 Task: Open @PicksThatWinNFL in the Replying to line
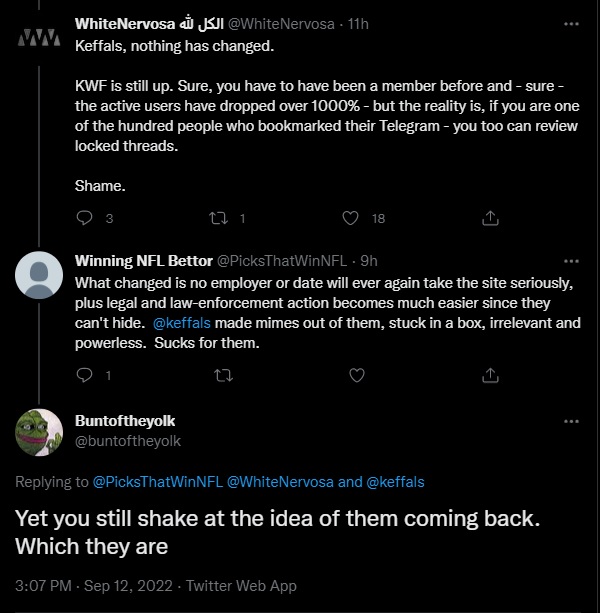tap(158, 482)
